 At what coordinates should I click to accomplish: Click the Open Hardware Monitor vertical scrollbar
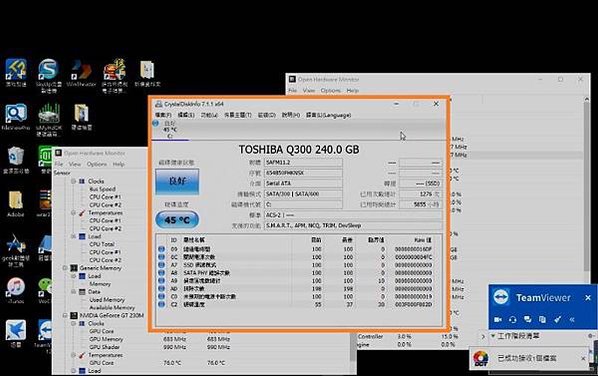[587, 183]
